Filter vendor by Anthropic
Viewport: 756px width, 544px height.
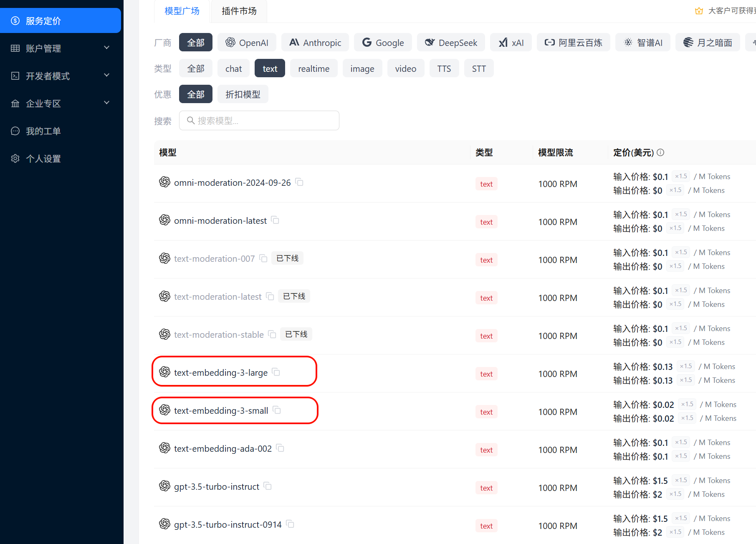[x=315, y=42]
